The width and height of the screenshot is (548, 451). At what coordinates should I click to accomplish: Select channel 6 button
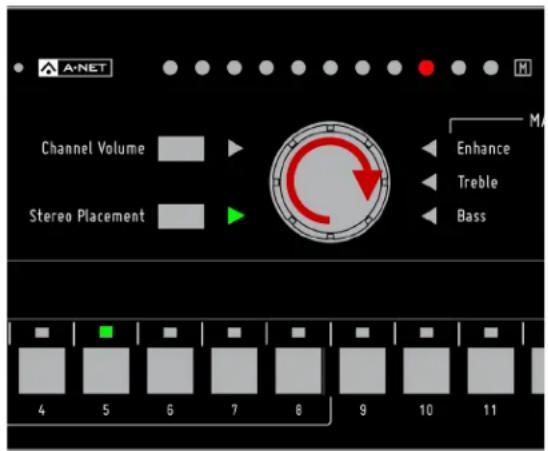click(170, 371)
